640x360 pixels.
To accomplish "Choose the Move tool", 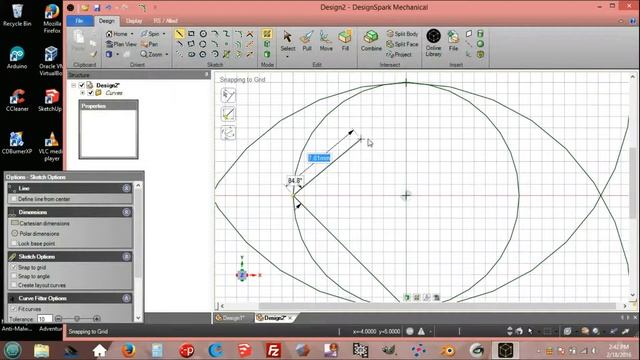I will coord(326,40).
